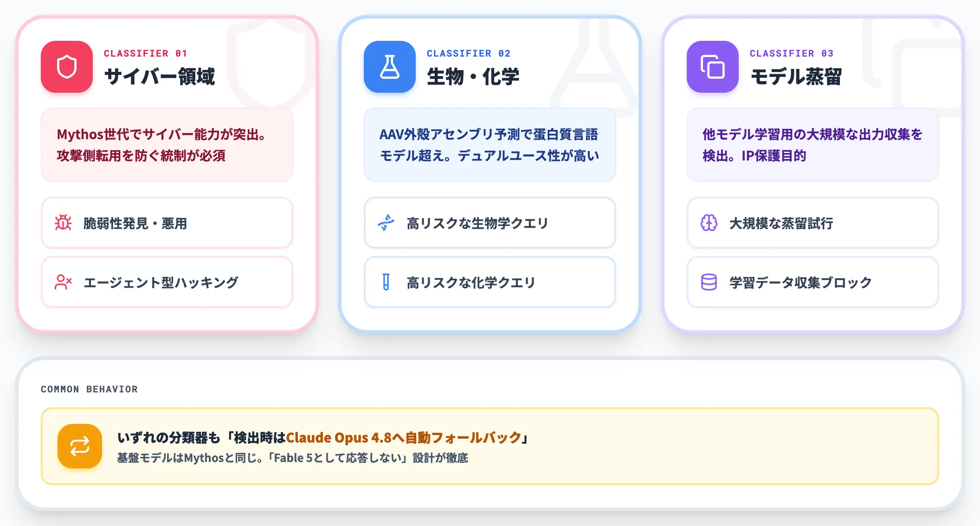The width and height of the screenshot is (980, 526).
Task: Click the COMMON BEHAVIOR label
Action: (x=89, y=389)
